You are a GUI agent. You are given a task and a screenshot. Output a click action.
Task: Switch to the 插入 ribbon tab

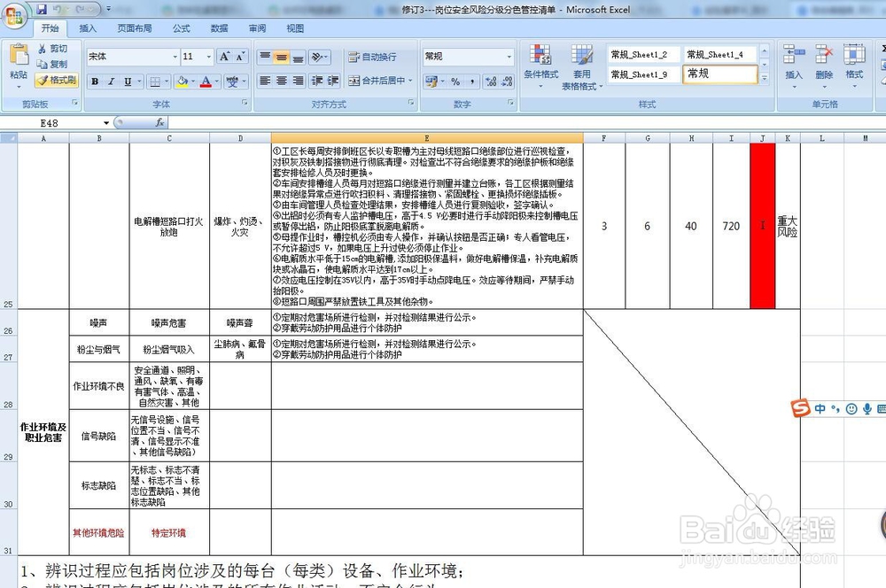tap(87, 28)
